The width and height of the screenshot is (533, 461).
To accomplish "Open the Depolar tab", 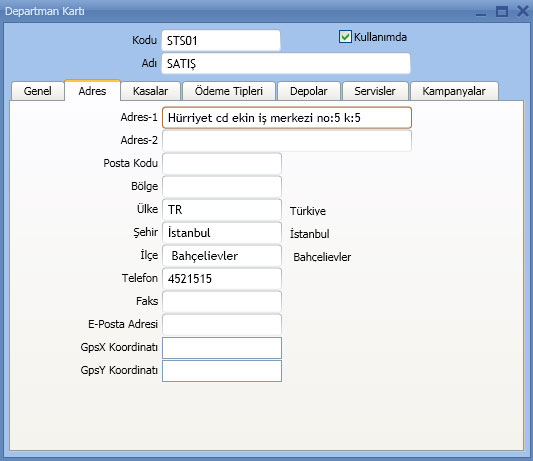I will pos(309,91).
